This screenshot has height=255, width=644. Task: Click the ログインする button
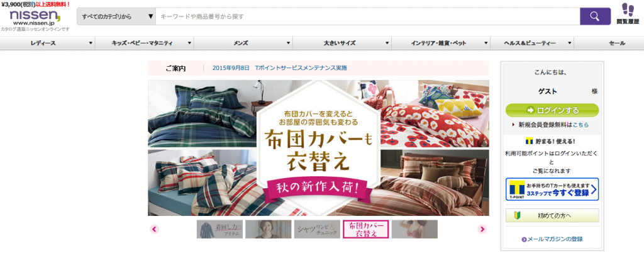[x=552, y=110]
